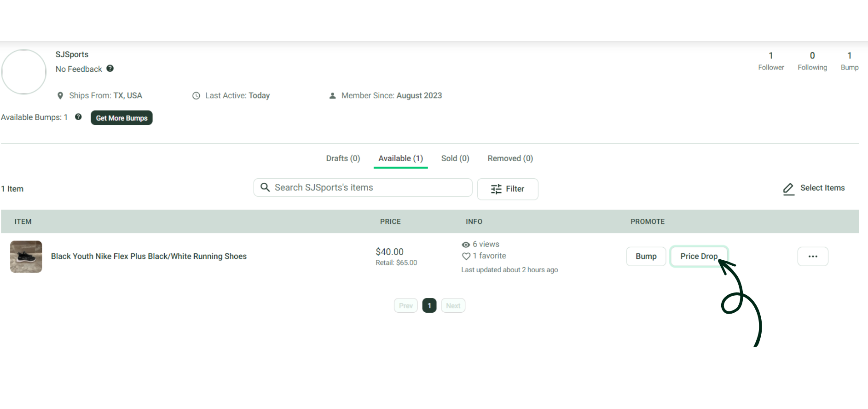Click the magnifier icon in search box
The width and height of the screenshot is (868, 409).
(x=265, y=187)
